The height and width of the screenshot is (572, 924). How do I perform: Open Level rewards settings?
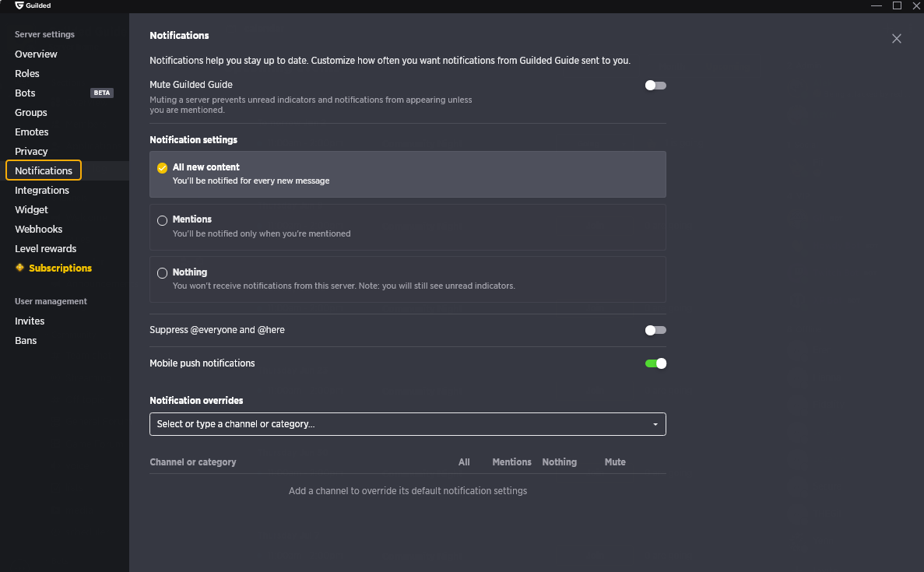tap(45, 248)
